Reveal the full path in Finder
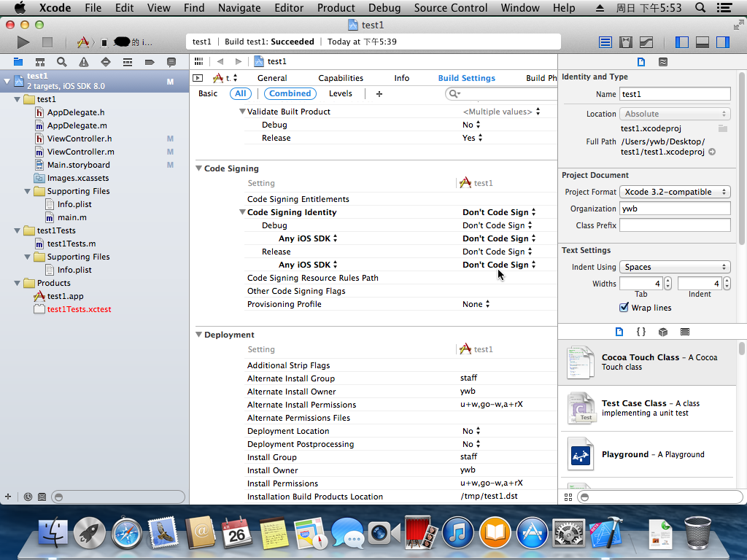Screen dimensions: 747x560 tap(712, 152)
